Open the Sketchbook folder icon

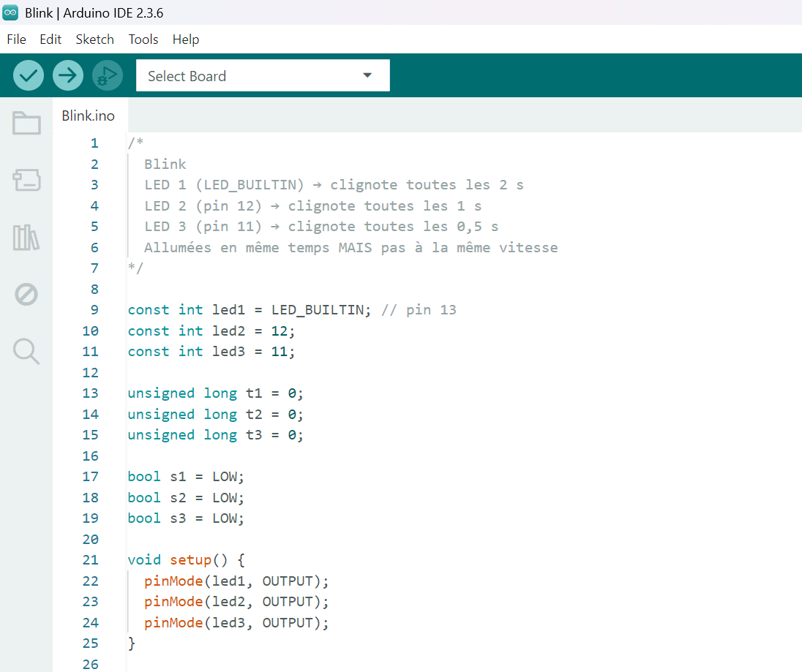(x=26, y=123)
